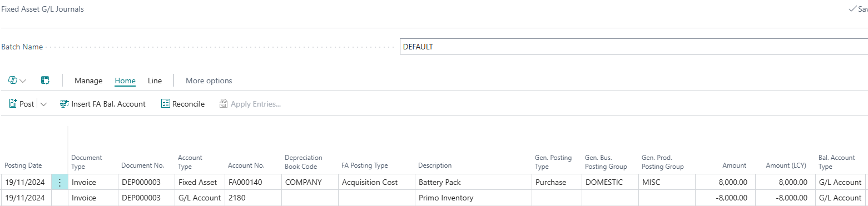
Task: Open the Line menu
Action: (155, 81)
